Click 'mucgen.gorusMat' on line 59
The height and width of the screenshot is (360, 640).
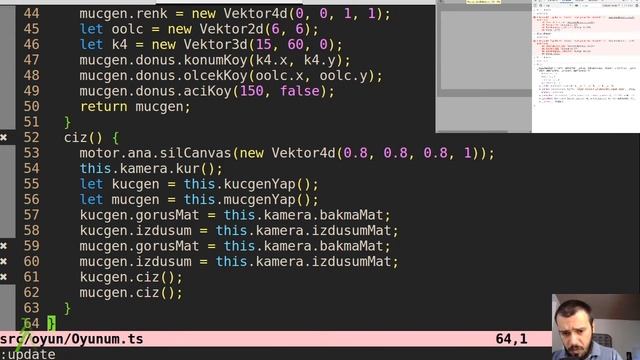click(139, 246)
